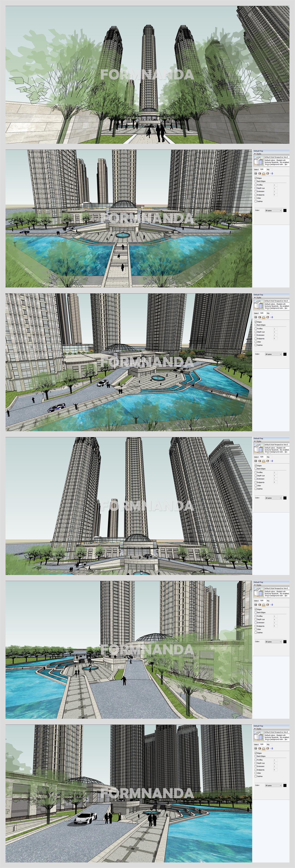
Task: Open Watermark settings in white sports-car view tray
Action: tap(268, 748)
